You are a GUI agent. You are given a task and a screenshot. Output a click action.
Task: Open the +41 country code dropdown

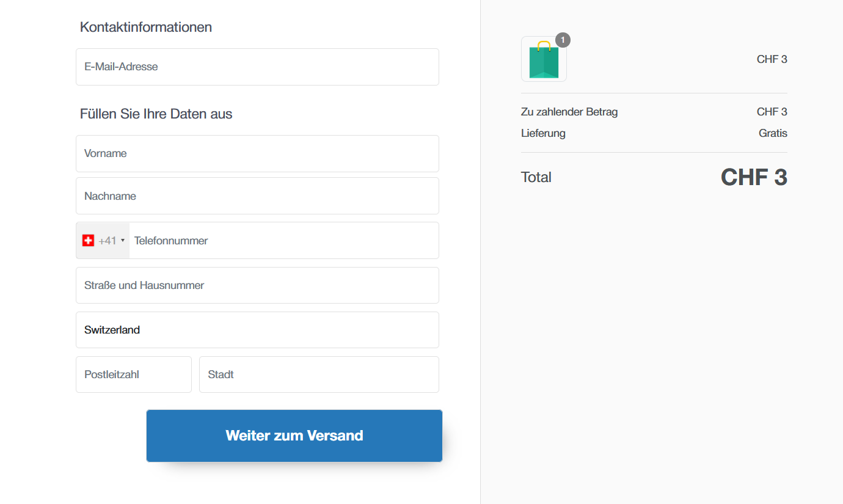pos(103,241)
